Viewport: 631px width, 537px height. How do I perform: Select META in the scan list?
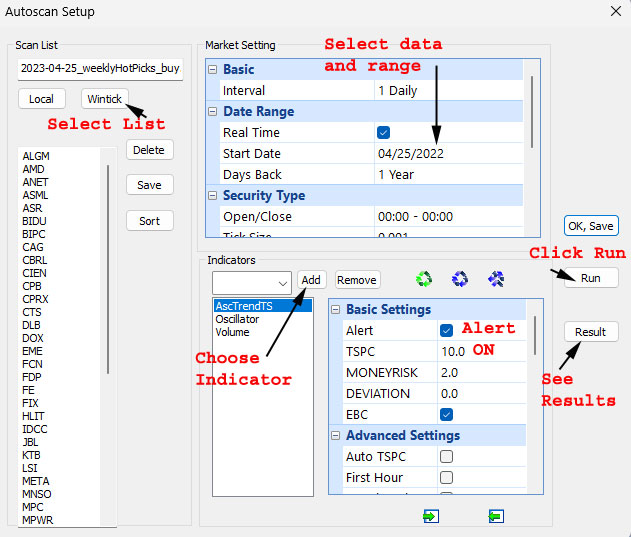tap(36, 481)
